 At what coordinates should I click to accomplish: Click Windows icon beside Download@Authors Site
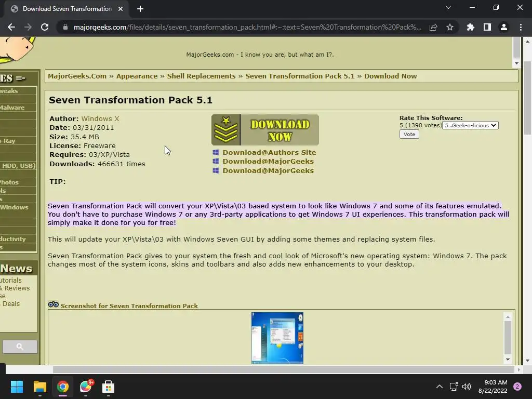(216, 152)
